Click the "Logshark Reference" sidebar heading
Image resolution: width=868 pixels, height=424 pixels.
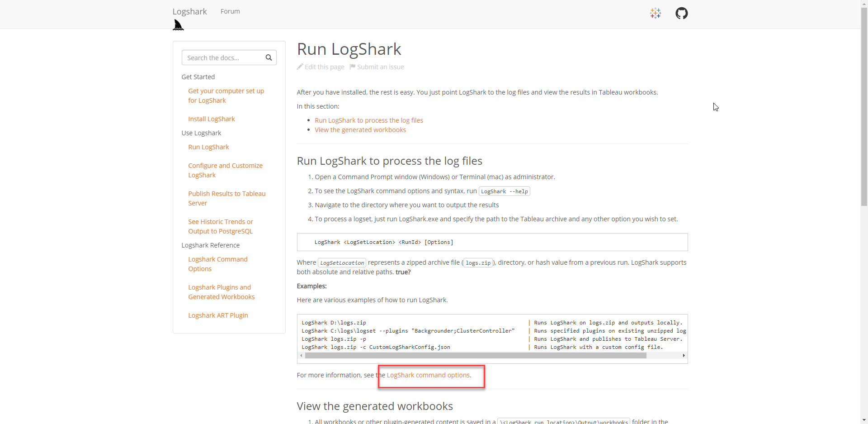(x=210, y=245)
